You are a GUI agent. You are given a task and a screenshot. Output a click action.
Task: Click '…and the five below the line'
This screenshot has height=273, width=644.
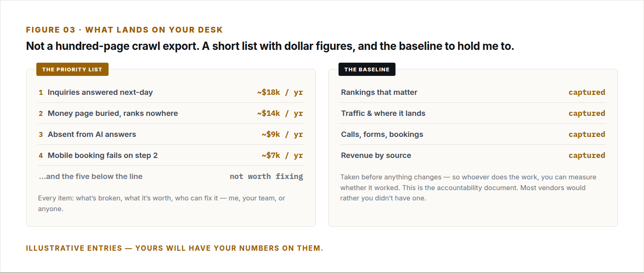[x=90, y=177]
